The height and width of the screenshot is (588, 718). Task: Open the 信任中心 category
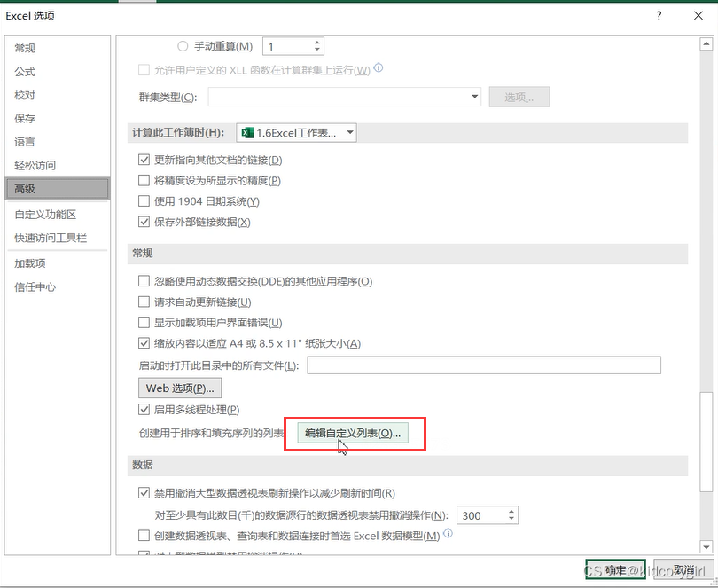click(x=58, y=286)
